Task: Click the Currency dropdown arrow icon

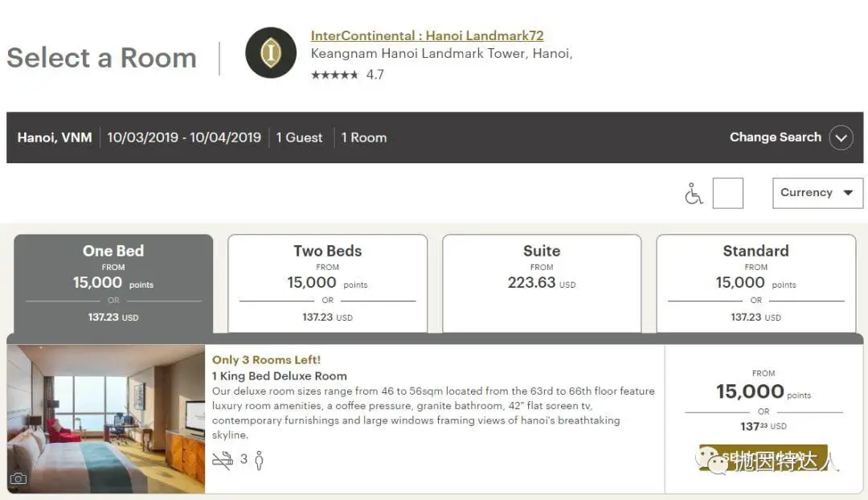Action: click(x=848, y=193)
